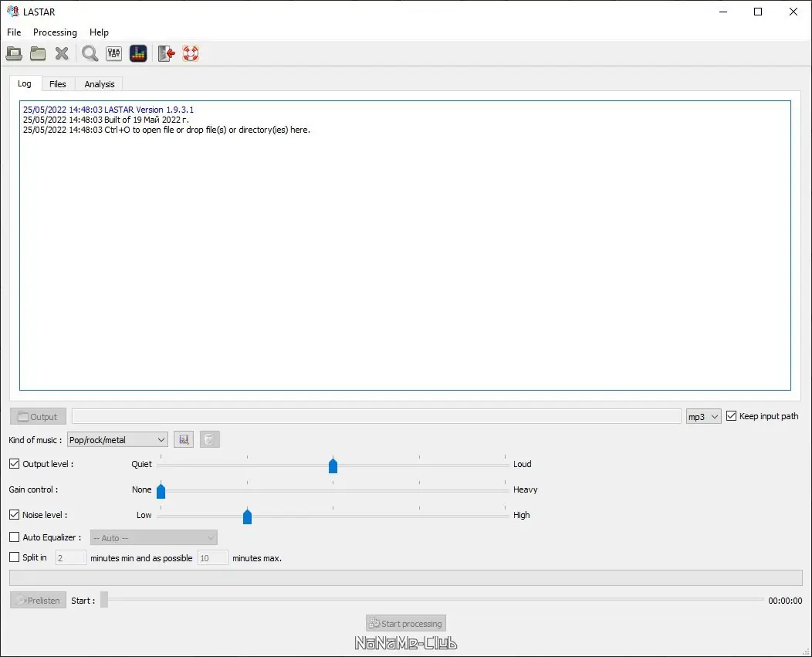812x657 pixels.
Task: Enable the Split in checkbox
Action: pos(15,557)
